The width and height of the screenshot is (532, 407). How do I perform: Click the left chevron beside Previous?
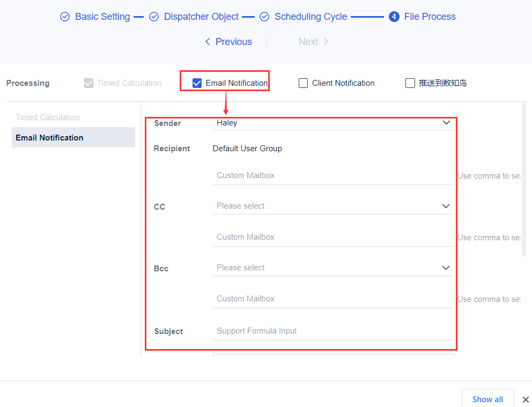click(x=208, y=41)
